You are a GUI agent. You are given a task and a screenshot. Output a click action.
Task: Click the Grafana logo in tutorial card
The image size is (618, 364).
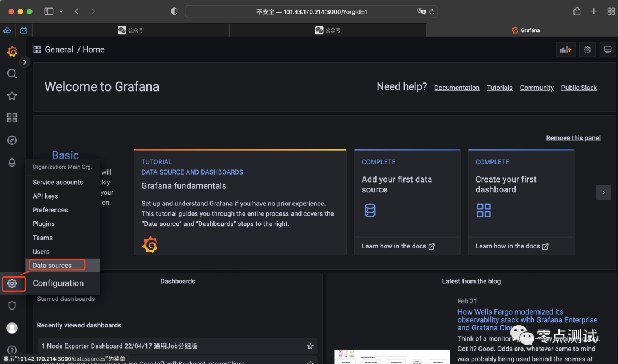[x=150, y=244]
